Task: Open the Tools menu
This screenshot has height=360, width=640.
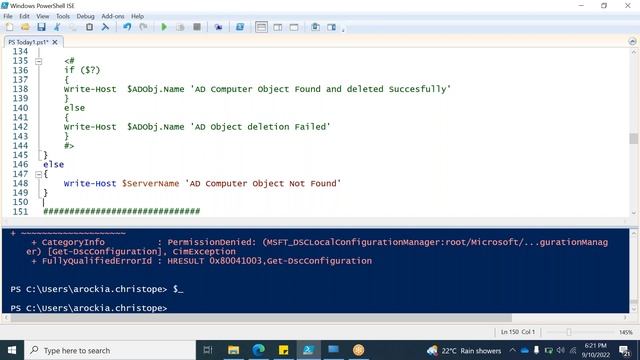Action: pyautogui.click(x=62, y=16)
